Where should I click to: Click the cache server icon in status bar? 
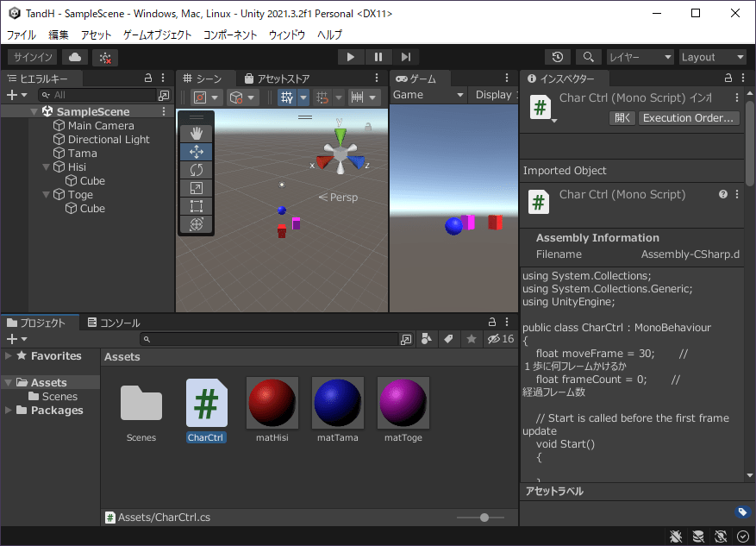coord(698,537)
